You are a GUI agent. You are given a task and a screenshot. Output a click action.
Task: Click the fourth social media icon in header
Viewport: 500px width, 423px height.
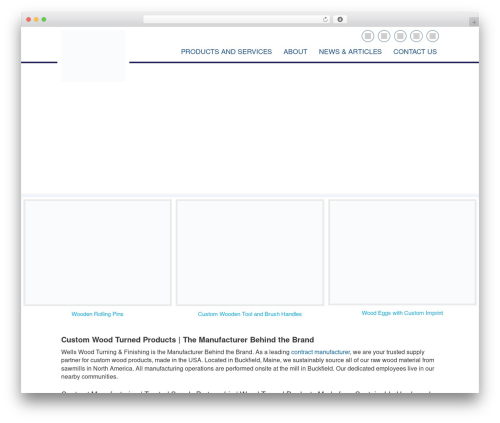tap(416, 36)
